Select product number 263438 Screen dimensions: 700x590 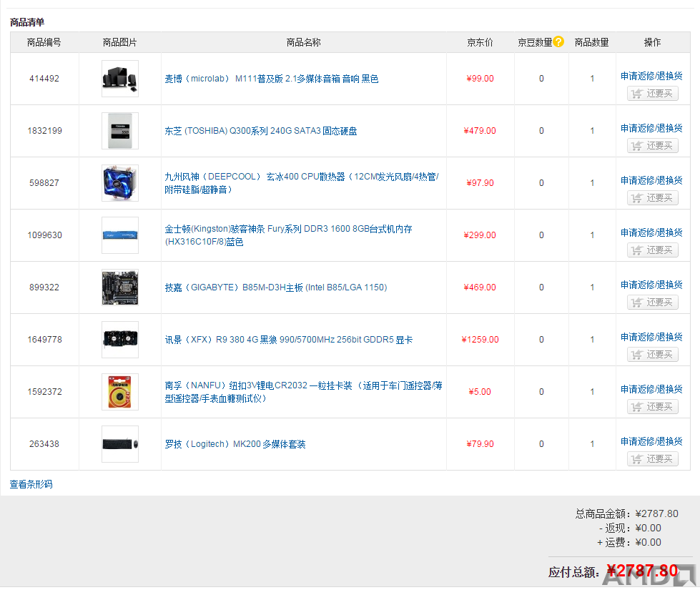click(x=44, y=444)
